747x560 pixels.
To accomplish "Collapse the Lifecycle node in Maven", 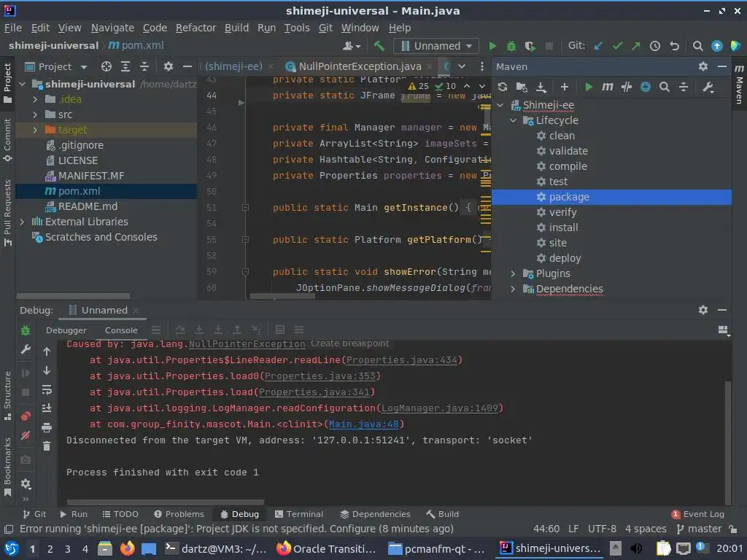I will click(513, 120).
